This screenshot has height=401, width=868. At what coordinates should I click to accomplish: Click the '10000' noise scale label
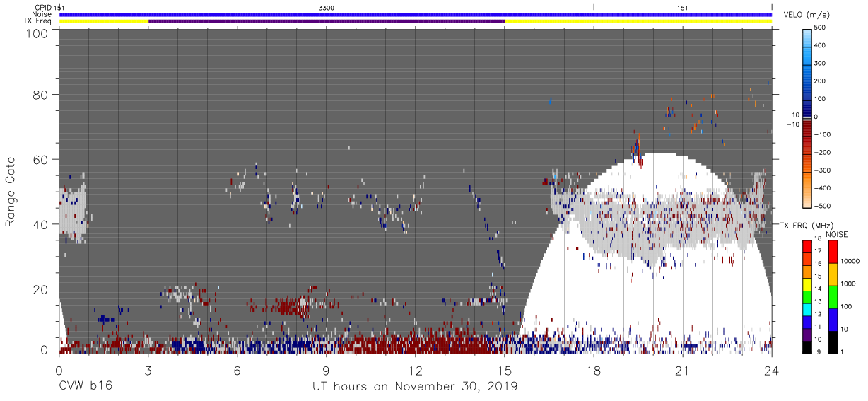pyautogui.click(x=852, y=261)
